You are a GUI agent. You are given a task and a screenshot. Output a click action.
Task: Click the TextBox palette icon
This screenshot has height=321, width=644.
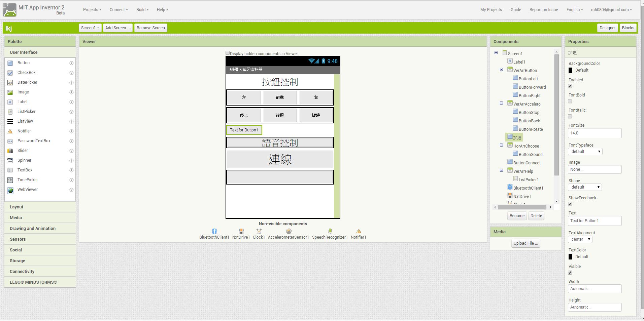pyautogui.click(x=10, y=170)
